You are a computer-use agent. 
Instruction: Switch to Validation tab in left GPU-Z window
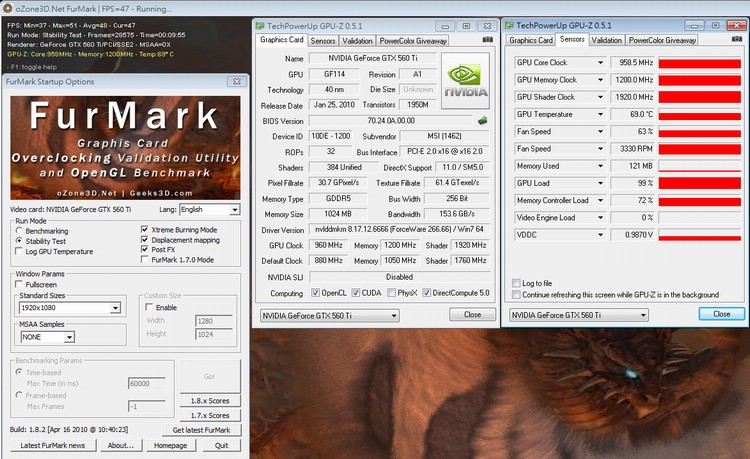tap(357, 41)
